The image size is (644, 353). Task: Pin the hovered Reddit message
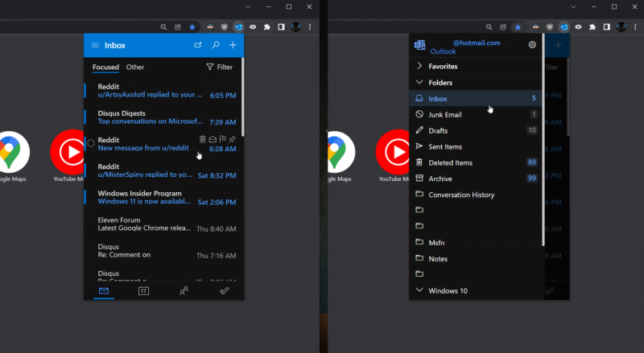point(233,139)
